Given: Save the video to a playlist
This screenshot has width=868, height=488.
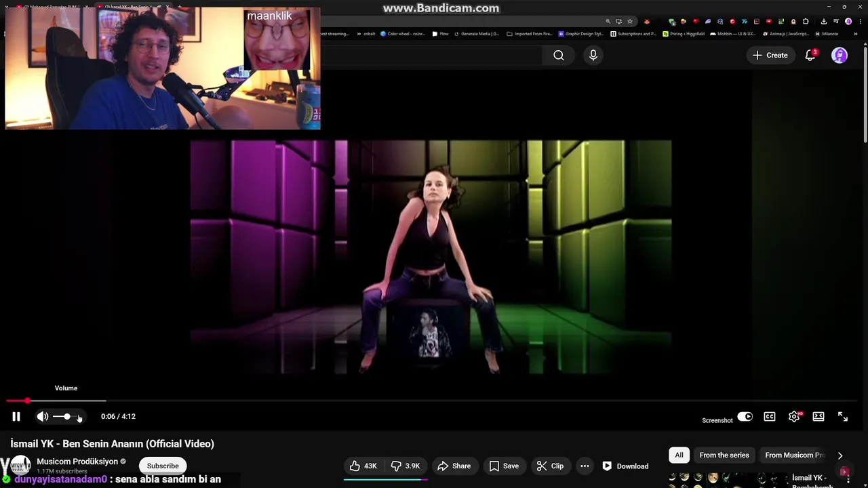Looking at the screenshot, I should click(x=504, y=466).
